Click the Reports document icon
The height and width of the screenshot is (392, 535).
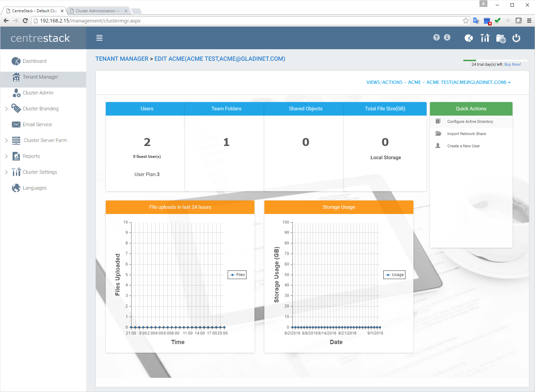click(16, 156)
